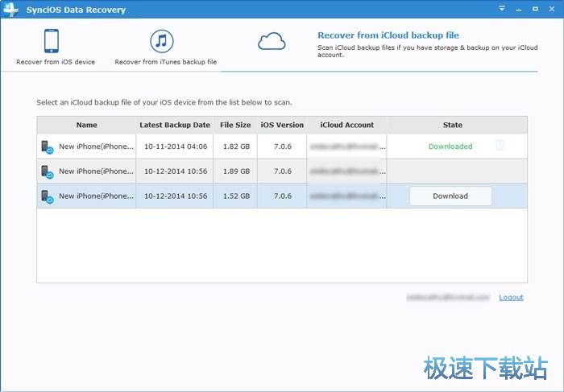
Task: Click the iTunes music note icon
Action: click(x=161, y=41)
